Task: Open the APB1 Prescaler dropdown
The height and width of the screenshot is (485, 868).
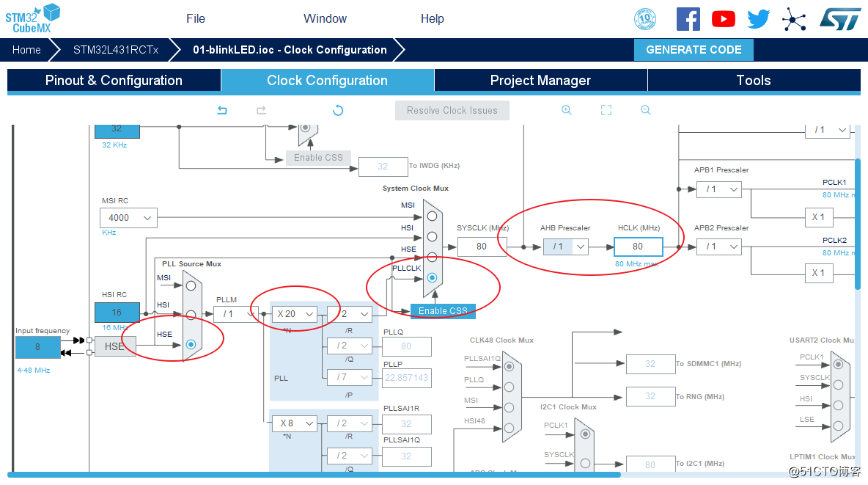Action: coord(719,189)
